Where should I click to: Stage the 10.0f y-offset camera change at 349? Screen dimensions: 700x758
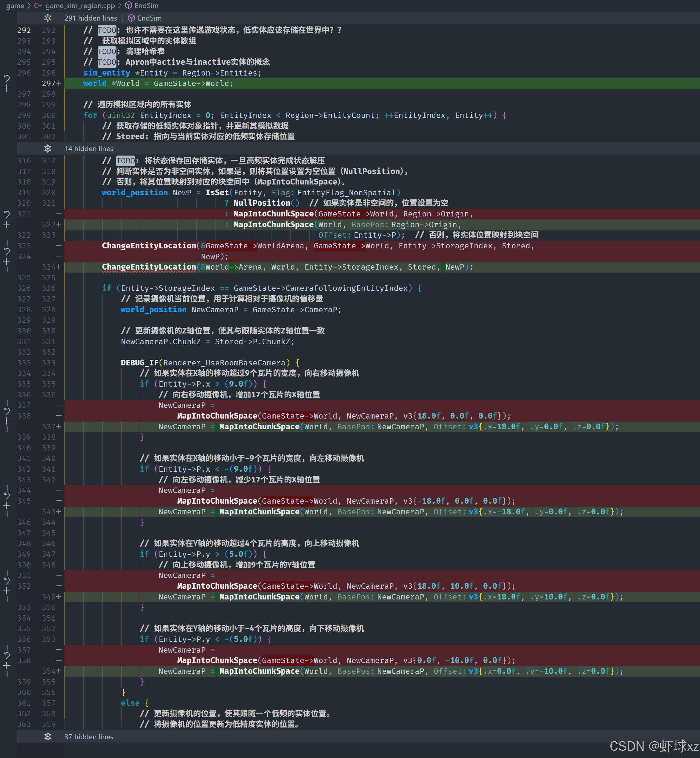(7, 591)
